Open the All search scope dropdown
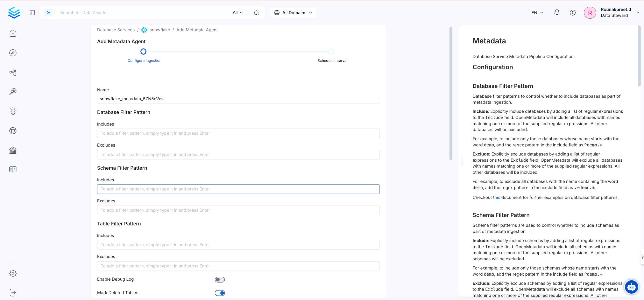 coord(237,12)
